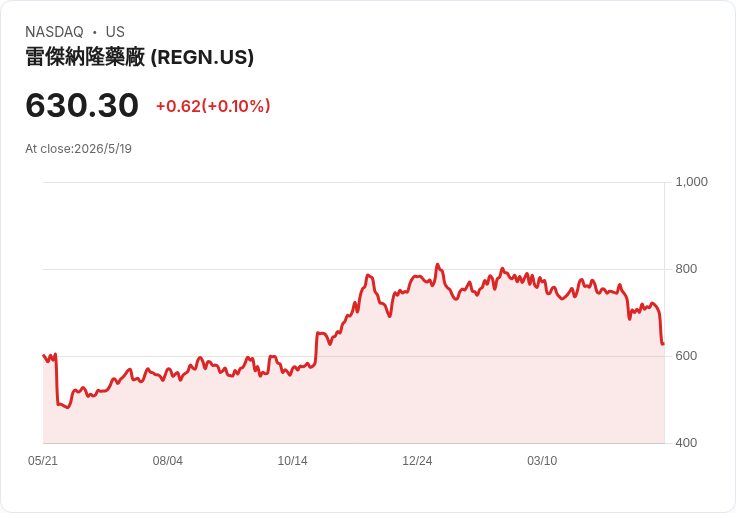Select the 12/24 date on the x-axis

tap(417, 460)
